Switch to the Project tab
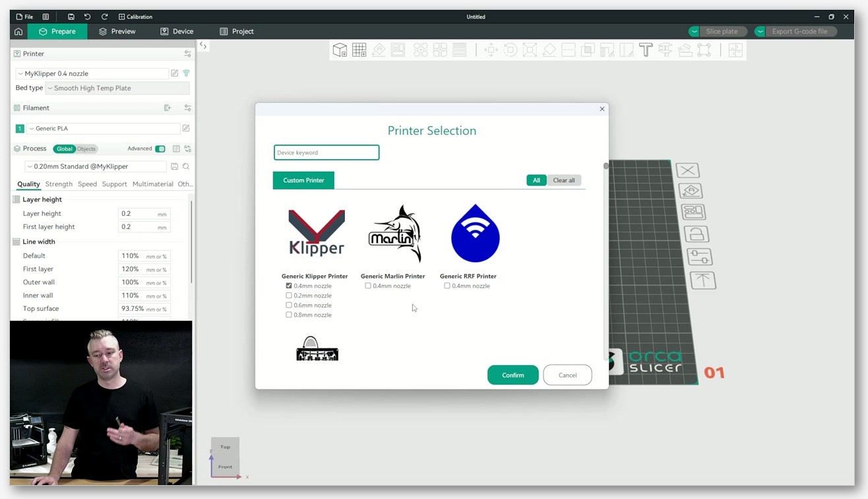The image size is (868, 499). pos(237,31)
